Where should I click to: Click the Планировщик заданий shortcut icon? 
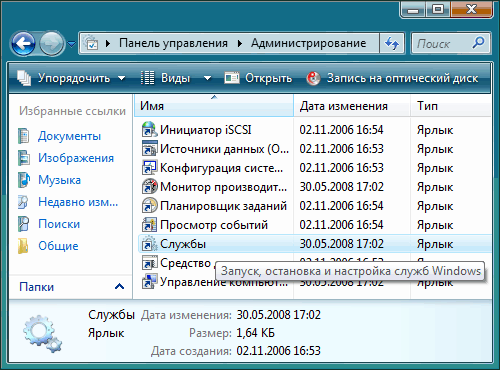tap(149, 206)
